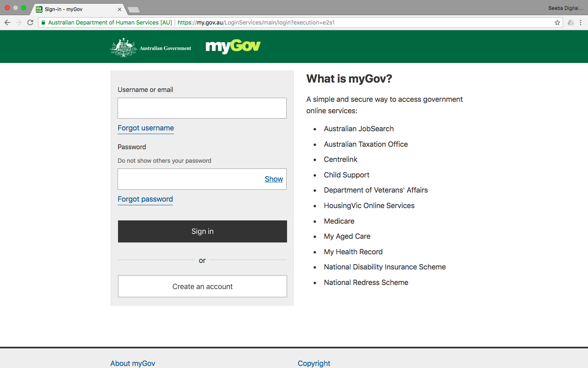Click the Google Drive extension icon
Image resolution: width=588 pixels, height=368 pixels.
571,22
